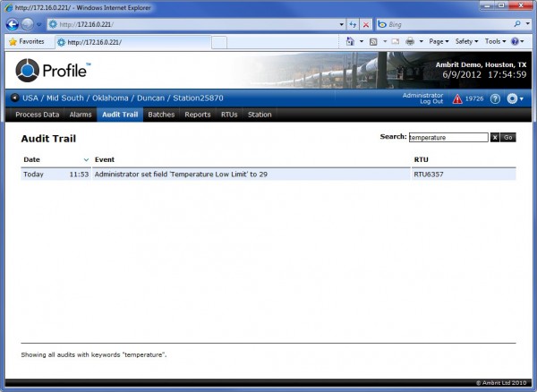Click the browser Help question icon
Image resolution: width=537 pixels, height=392 pixels.
[x=515, y=41]
